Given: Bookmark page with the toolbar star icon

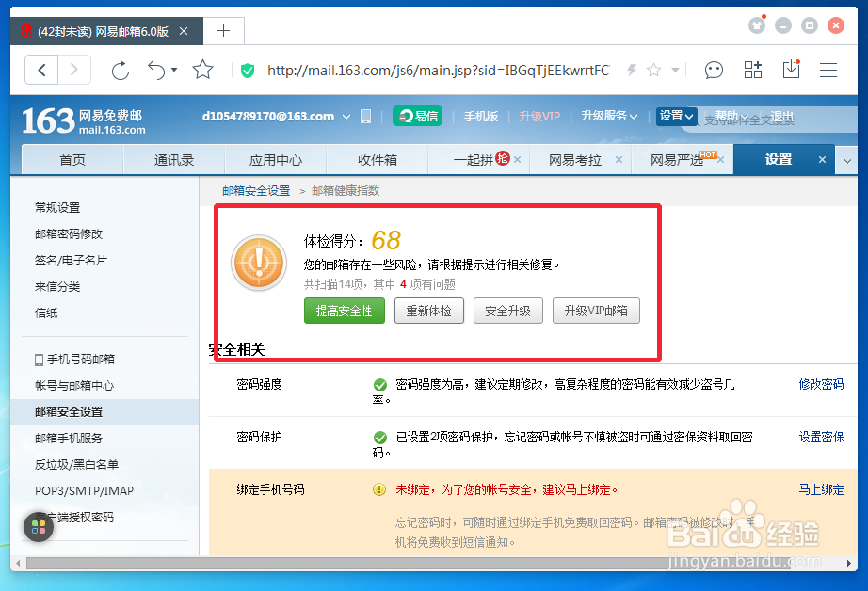Looking at the screenshot, I should [202, 70].
